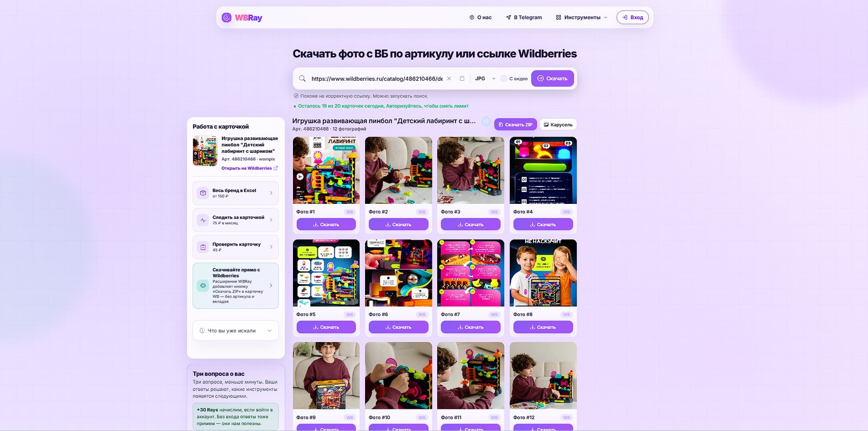868x431 pixels.
Task: Clear the URL field with the X icon
Action: tap(449, 79)
